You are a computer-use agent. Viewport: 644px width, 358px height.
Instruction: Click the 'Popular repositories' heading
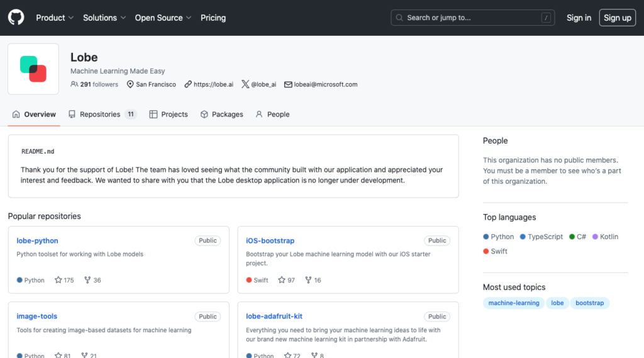45,216
